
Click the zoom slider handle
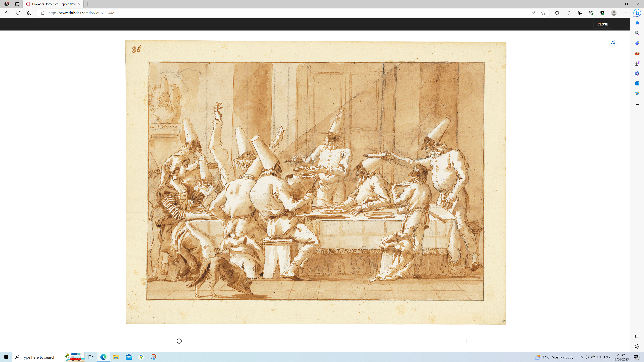[179, 341]
